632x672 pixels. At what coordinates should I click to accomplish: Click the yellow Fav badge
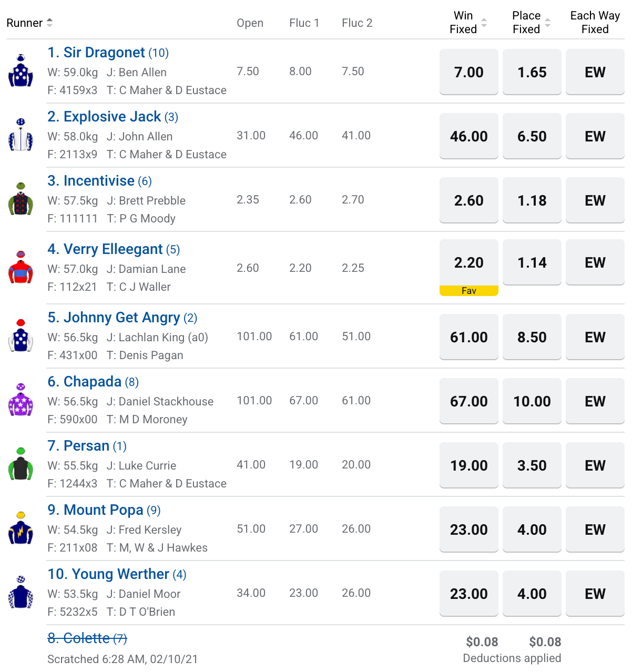point(469,291)
